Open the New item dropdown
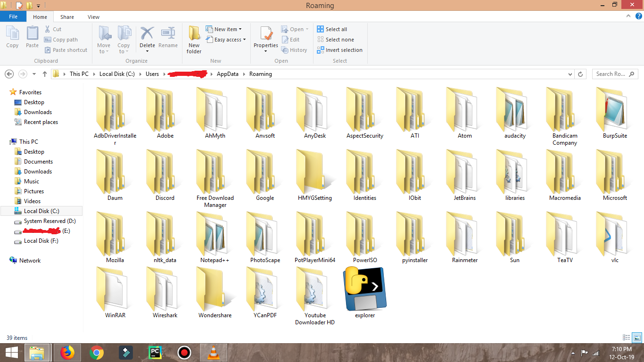Image resolution: width=644 pixels, height=362 pixels. 224,29
